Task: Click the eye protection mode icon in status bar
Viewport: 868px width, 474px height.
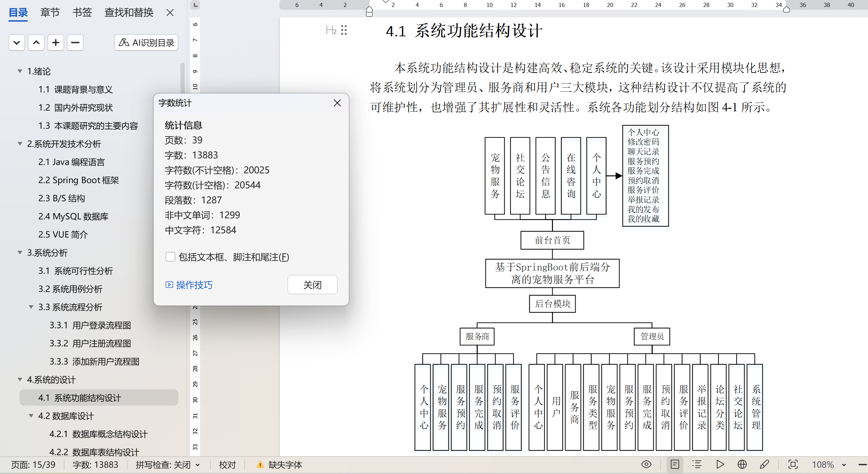Action: (646, 464)
